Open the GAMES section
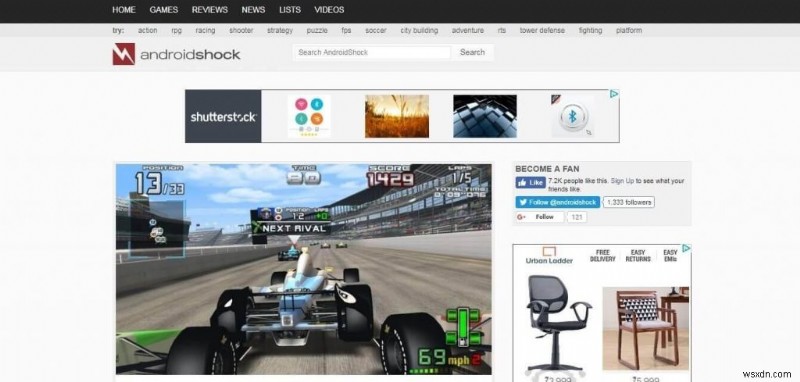The width and height of the screenshot is (800, 382). tap(164, 10)
